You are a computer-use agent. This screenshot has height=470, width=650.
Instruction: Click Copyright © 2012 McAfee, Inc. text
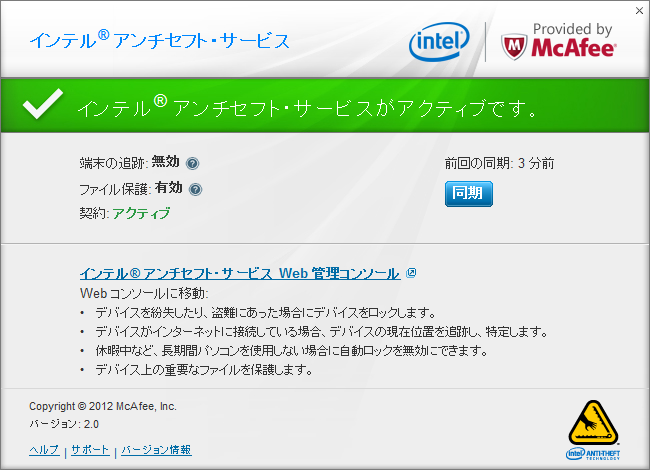tap(103, 407)
